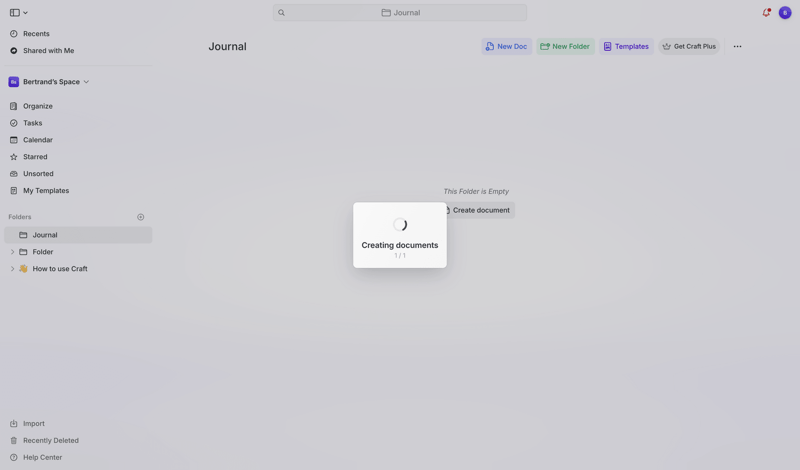
Task: Click the New Doc button
Action: click(506, 47)
